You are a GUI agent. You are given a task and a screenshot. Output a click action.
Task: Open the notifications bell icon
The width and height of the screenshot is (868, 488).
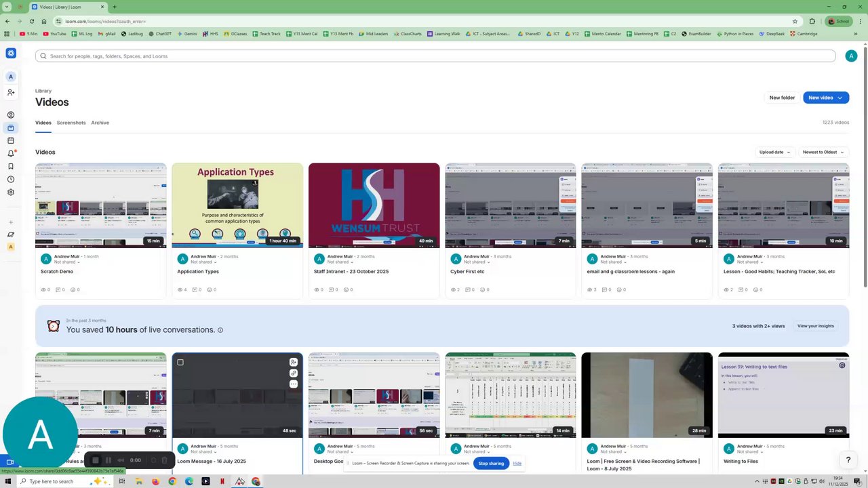11,154
